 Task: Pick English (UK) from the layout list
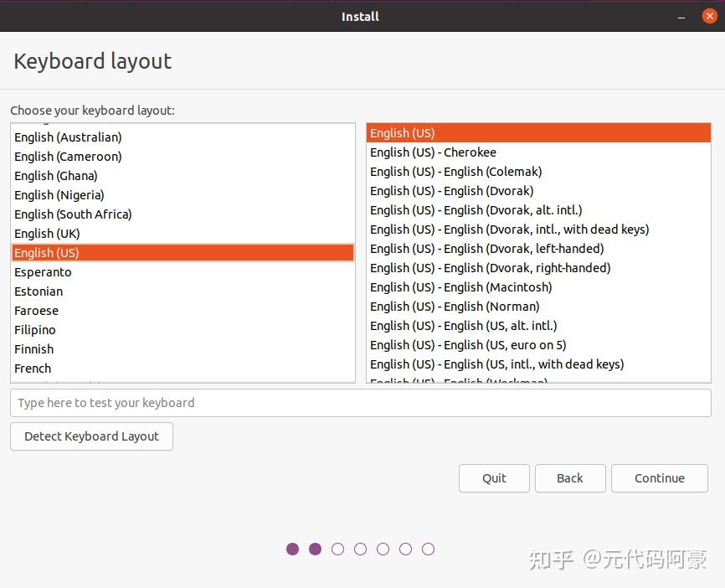tap(46, 233)
